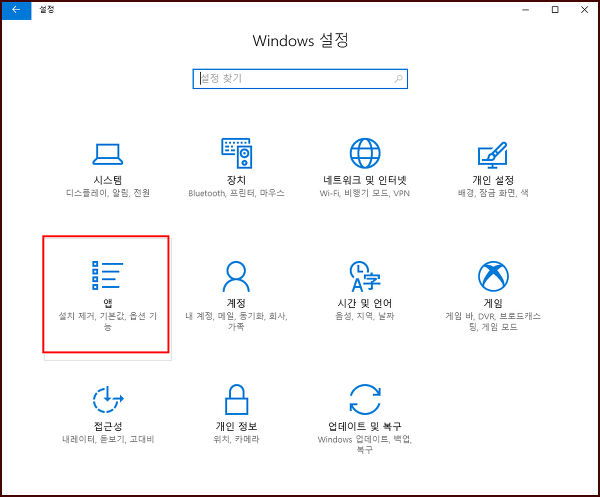Image resolution: width=600 pixels, height=497 pixels.
Task: Minimize the 설정 window
Action: [526, 10]
